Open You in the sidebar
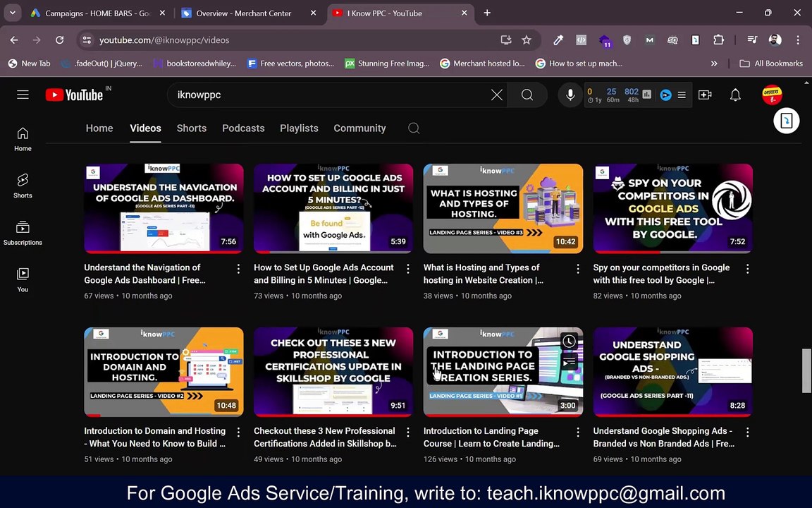Image resolution: width=812 pixels, height=508 pixels. (23, 280)
